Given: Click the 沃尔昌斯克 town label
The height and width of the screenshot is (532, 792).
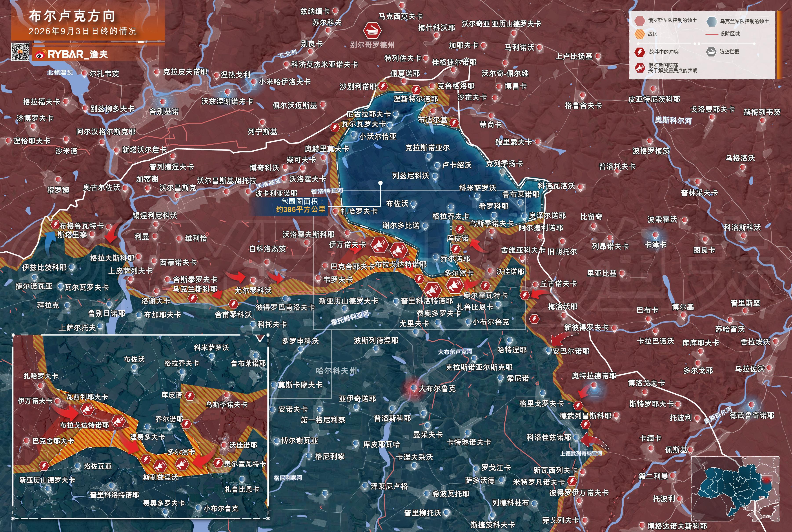Looking at the screenshot, I should tap(178, 188).
